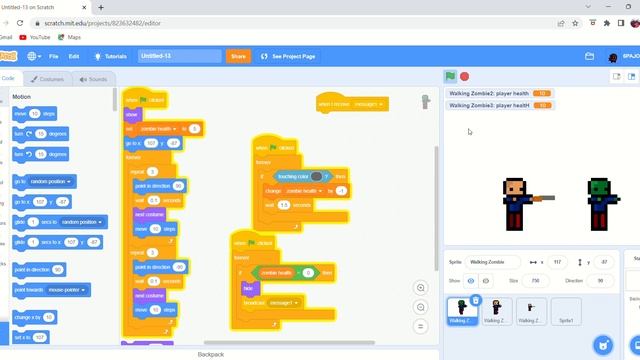Click the move 10 steps palette block
Screen dimensions: 640x360
coord(34,113)
